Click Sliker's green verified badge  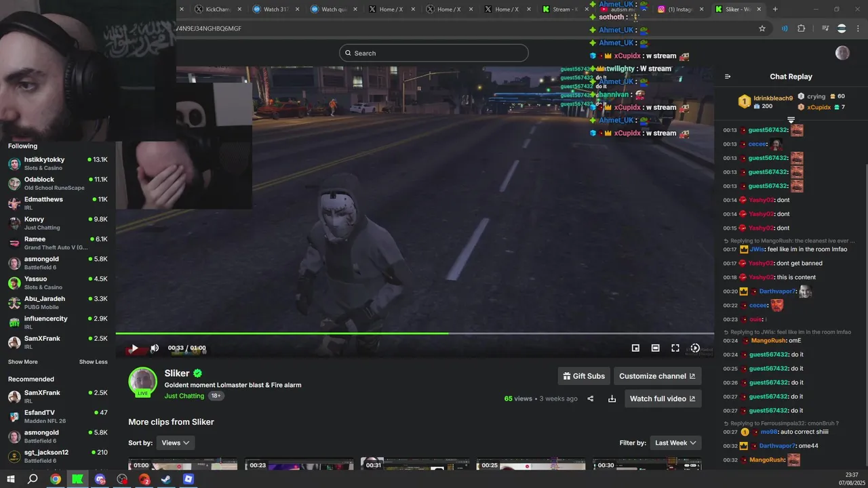click(x=197, y=373)
